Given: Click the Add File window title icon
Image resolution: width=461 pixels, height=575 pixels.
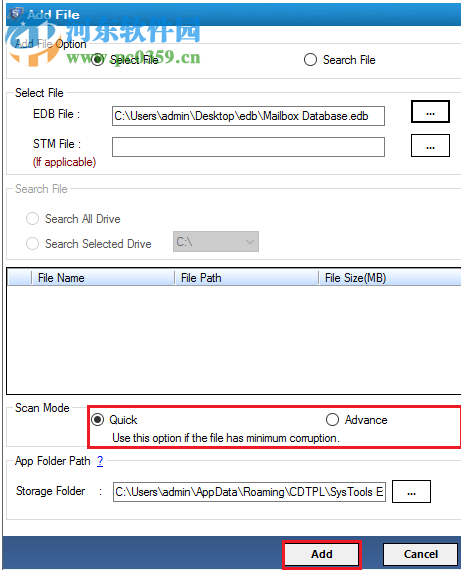Looking at the screenshot, I should tap(16, 14).
